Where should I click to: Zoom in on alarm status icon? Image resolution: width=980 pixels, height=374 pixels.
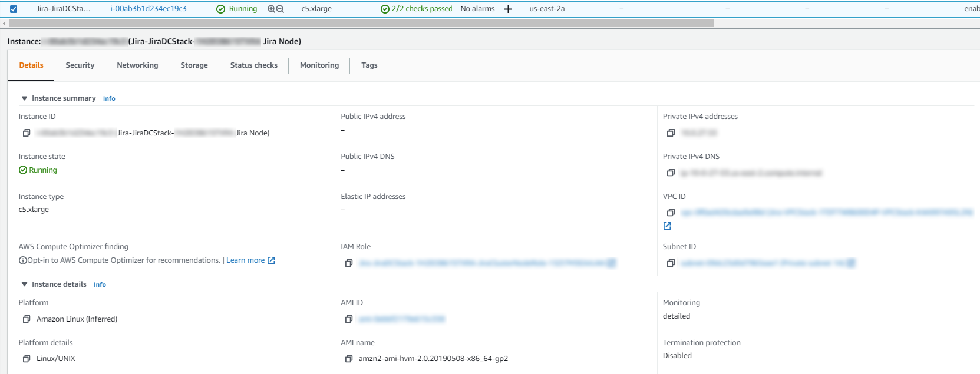[x=271, y=9]
